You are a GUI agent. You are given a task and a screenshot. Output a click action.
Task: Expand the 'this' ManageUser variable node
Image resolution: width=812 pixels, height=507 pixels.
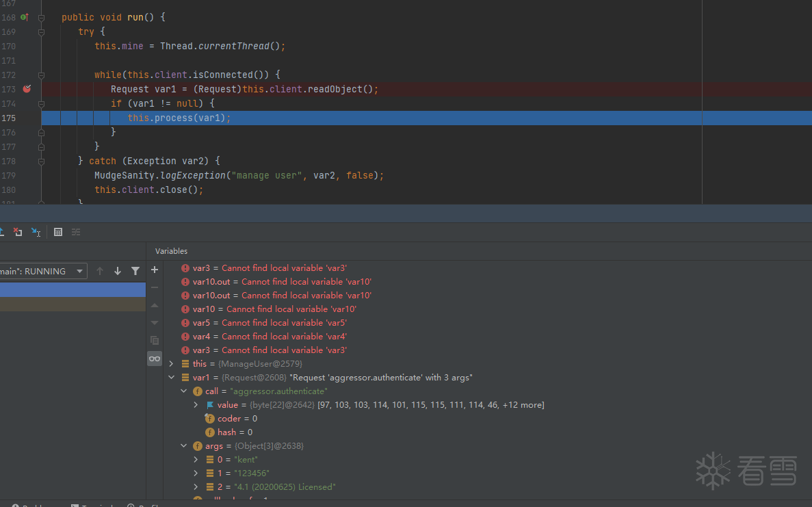(x=171, y=364)
